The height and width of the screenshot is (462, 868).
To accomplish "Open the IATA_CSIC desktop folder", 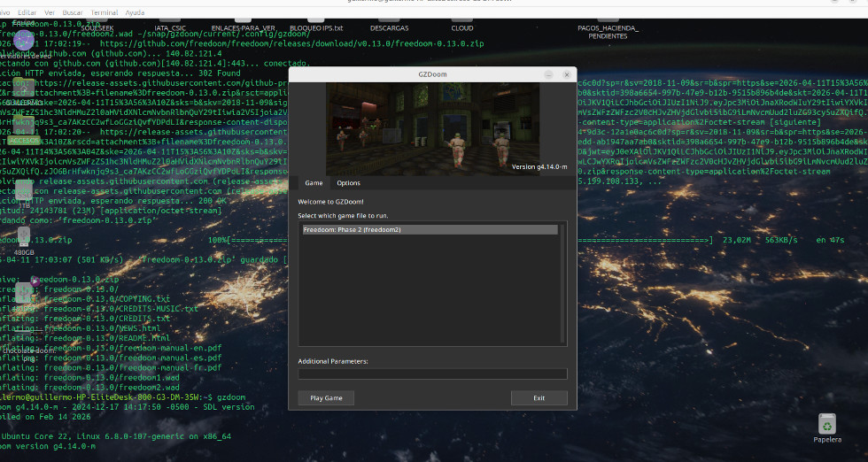I will click(x=168, y=27).
